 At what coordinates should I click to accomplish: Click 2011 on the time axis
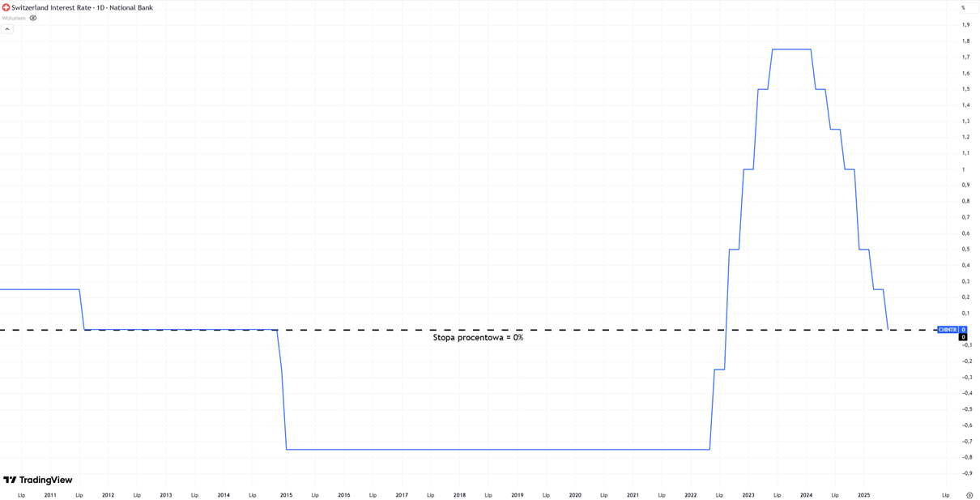click(50, 495)
